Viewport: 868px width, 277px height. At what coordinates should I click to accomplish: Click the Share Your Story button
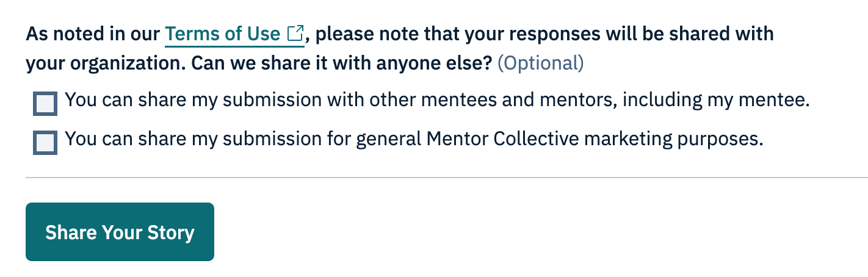(x=120, y=232)
